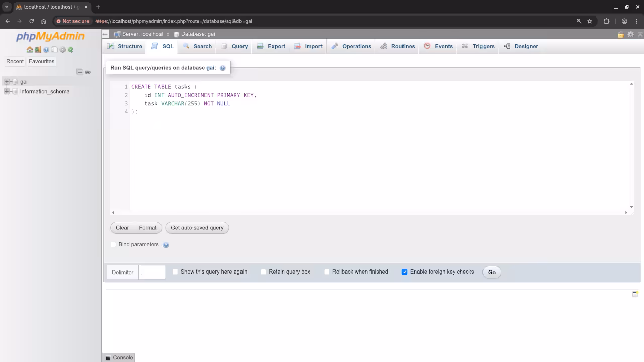Click the link-with-main-panel chain icon
The height and width of the screenshot is (362, 644).
pyautogui.click(x=88, y=72)
